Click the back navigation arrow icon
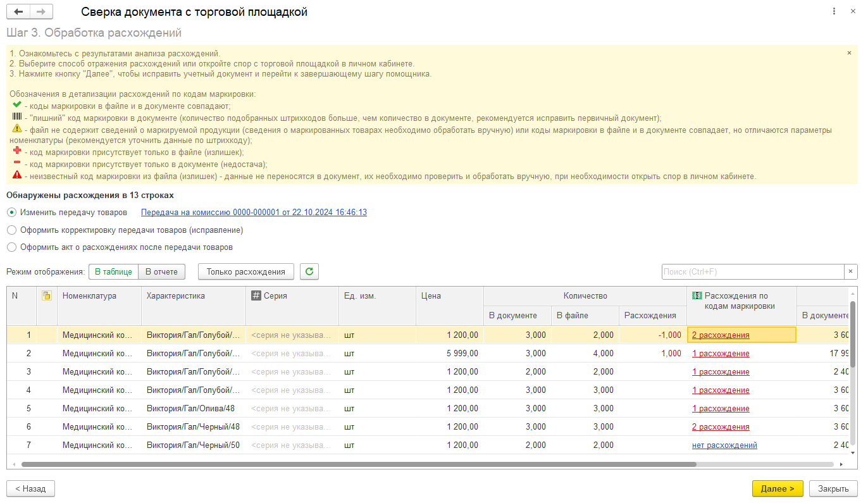This screenshot has width=868, height=503. [18, 12]
